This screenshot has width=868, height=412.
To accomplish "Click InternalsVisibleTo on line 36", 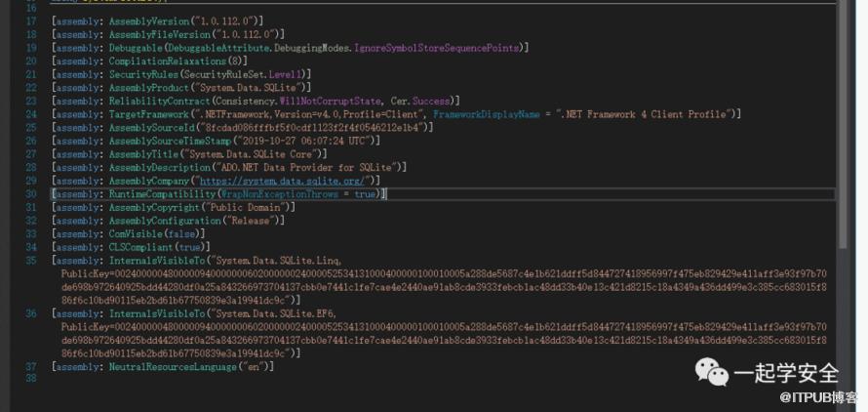I will [x=157, y=313].
